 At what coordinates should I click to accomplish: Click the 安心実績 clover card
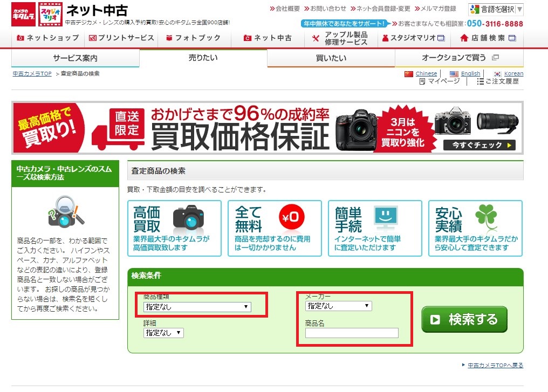click(x=475, y=228)
